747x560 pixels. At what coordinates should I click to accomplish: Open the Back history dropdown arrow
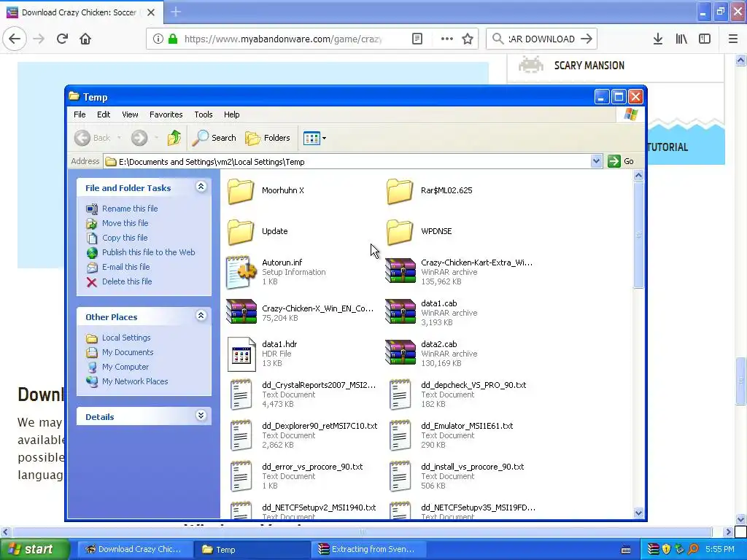click(x=119, y=138)
